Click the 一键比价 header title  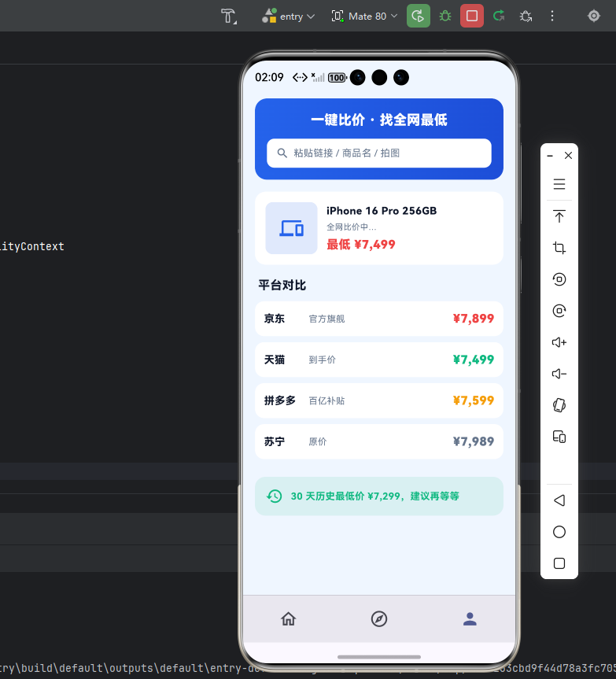[379, 120]
